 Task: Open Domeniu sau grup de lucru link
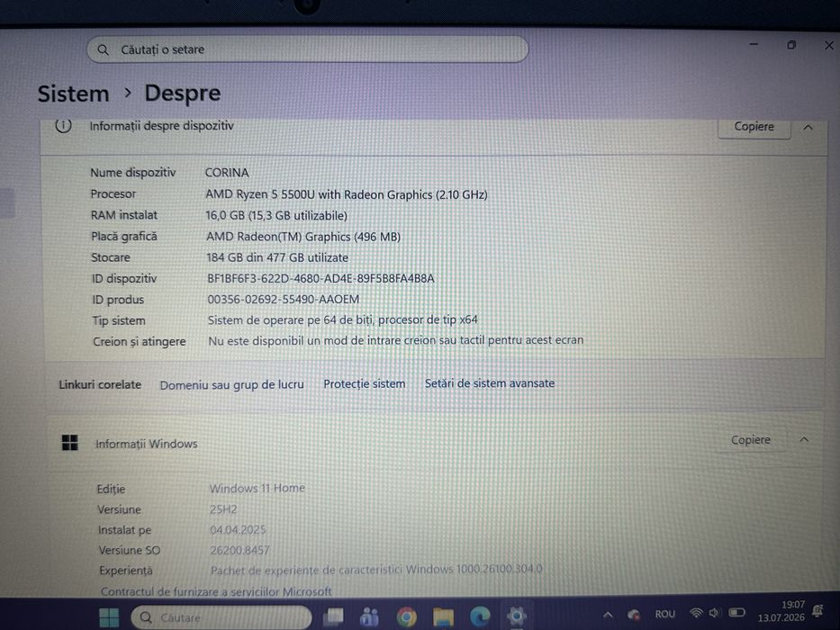point(231,384)
